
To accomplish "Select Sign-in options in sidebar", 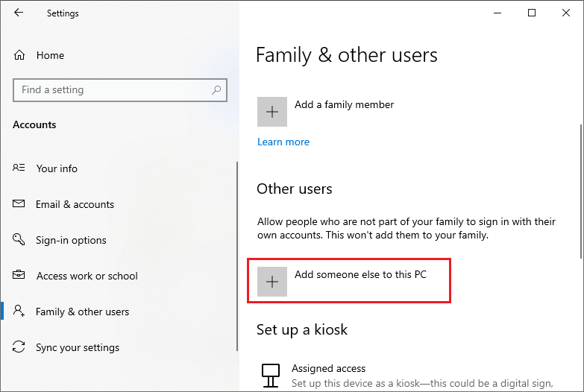I will pyautogui.click(x=71, y=240).
